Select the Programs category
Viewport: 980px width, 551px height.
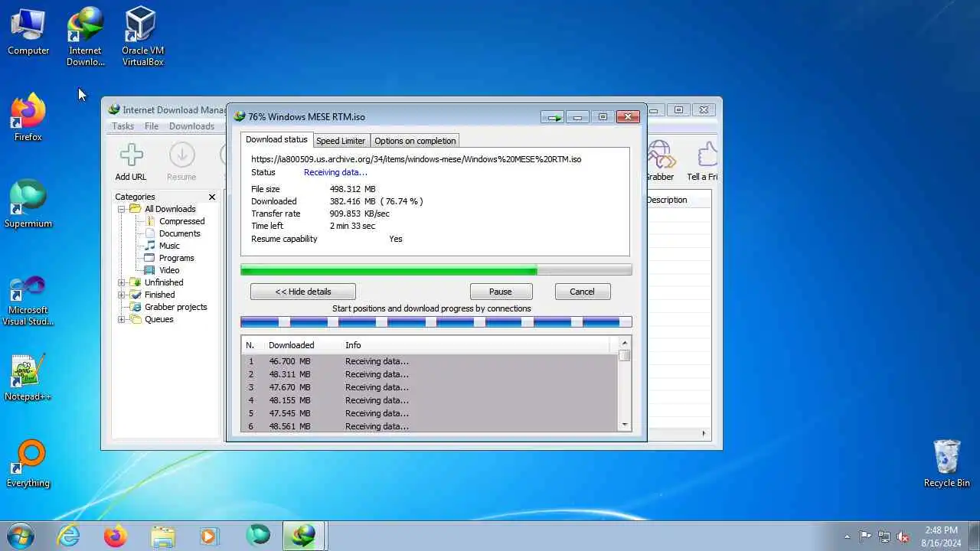(176, 258)
